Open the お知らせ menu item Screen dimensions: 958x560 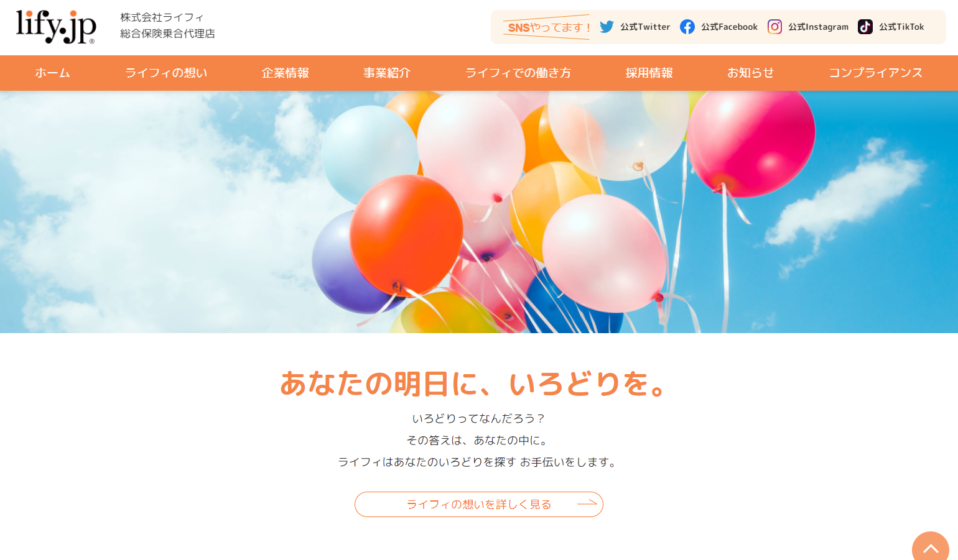[x=751, y=73]
